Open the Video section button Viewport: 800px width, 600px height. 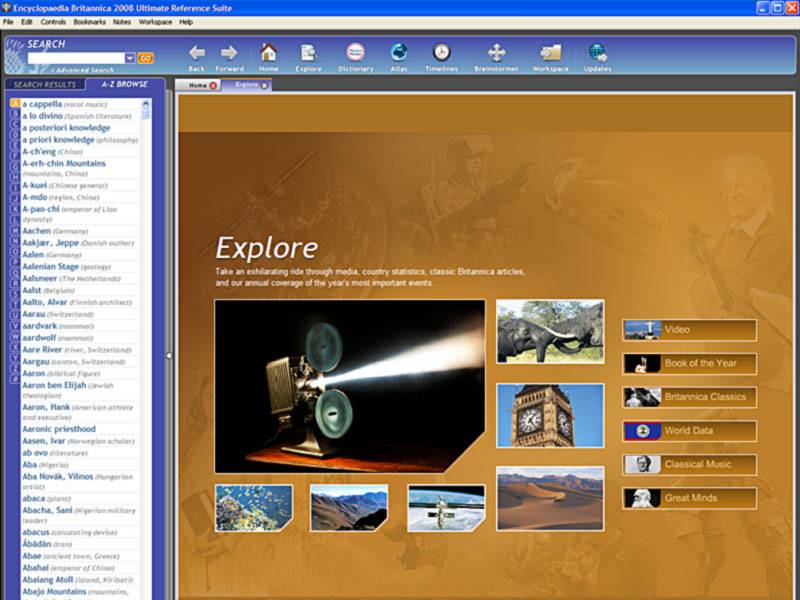point(689,330)
